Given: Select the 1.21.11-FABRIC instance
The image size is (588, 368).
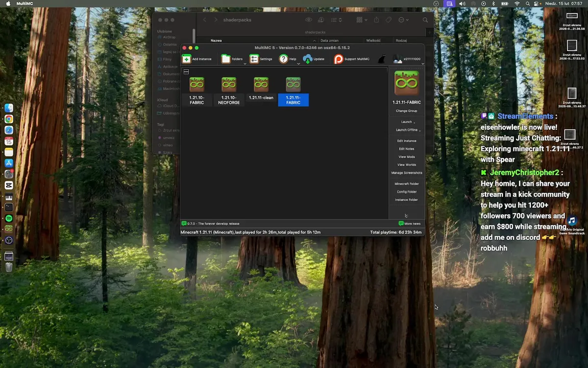Looking at the screenshot, I should tap(293, 91).
